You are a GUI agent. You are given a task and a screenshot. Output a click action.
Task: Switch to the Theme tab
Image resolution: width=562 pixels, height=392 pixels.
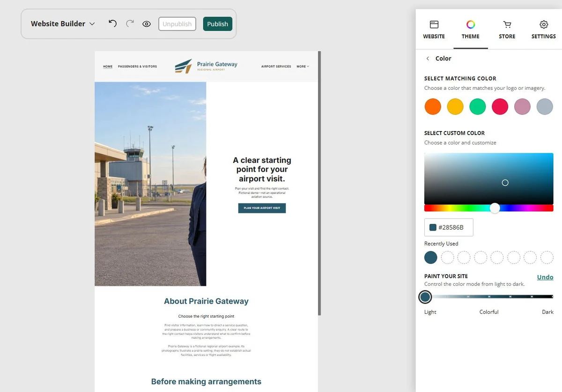(x=471, y=29)
